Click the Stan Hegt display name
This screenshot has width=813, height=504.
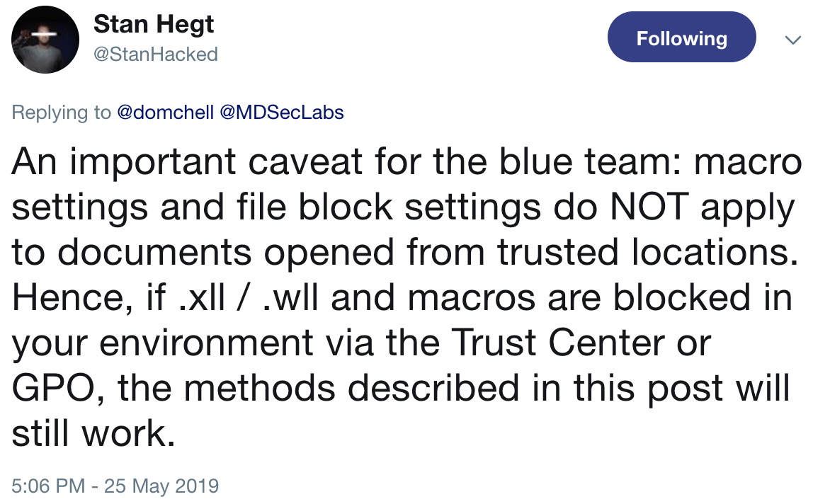coord(154,24)
